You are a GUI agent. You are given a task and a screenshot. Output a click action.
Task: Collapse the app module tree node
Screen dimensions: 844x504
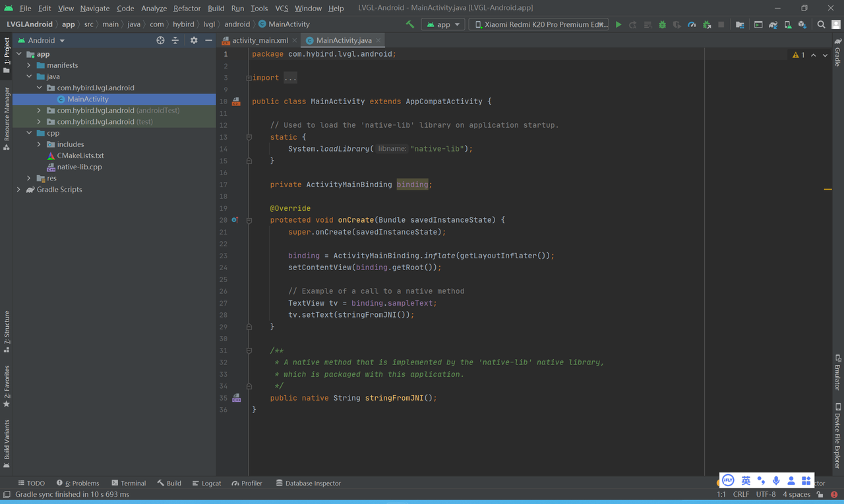[x=18, y=54]
